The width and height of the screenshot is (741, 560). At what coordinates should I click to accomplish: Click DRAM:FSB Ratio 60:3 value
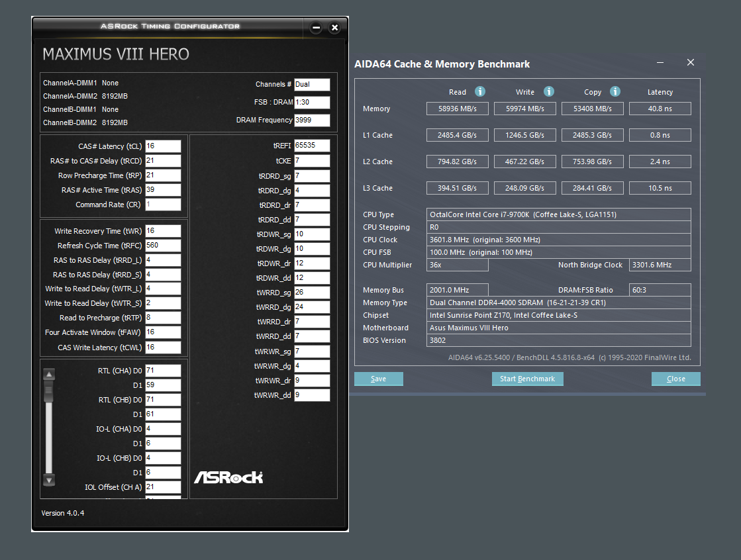[660, 290]
